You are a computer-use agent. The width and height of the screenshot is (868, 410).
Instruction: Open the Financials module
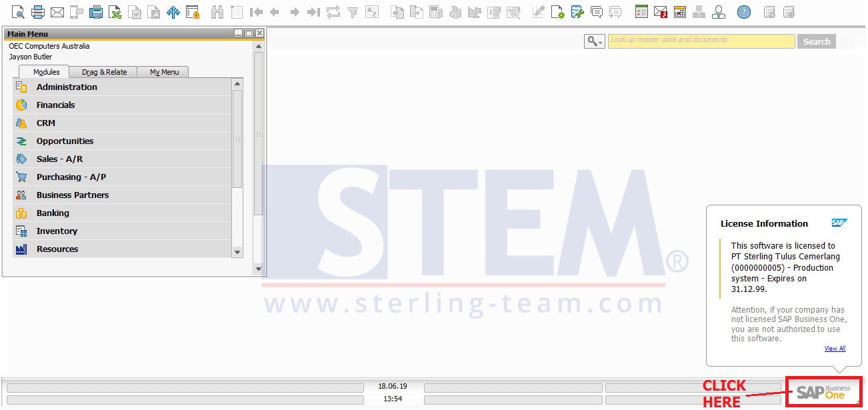pos(122,105)
